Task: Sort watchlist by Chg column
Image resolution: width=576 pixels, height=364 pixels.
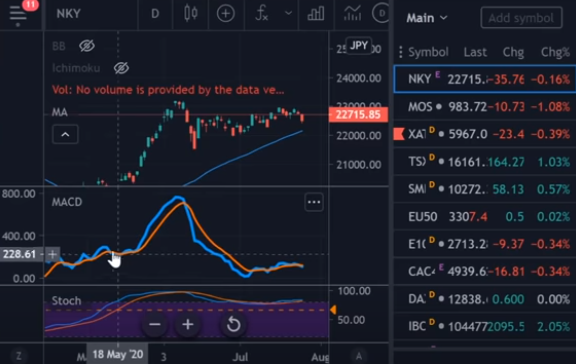Action: point(513,52)
